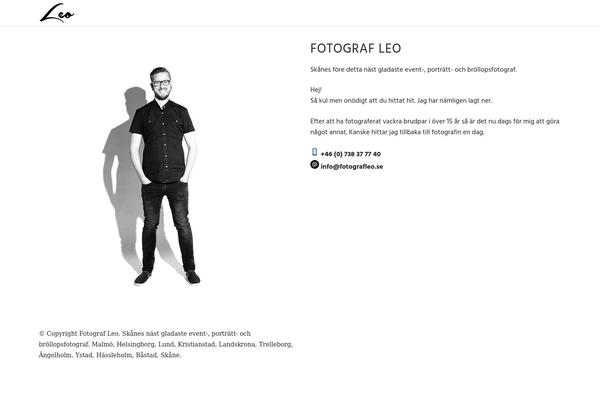The width and height of the screenshot is (600, 400).
Task: Click Båstad in the footer's last line
Action: tap(146, 355)
